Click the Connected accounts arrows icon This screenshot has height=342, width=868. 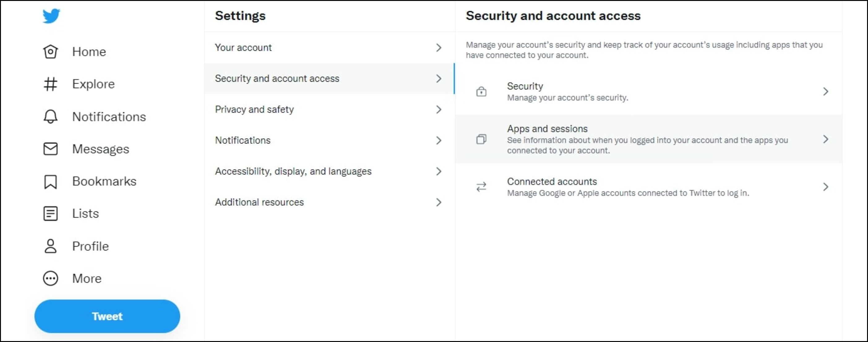[x=481, y=187]
